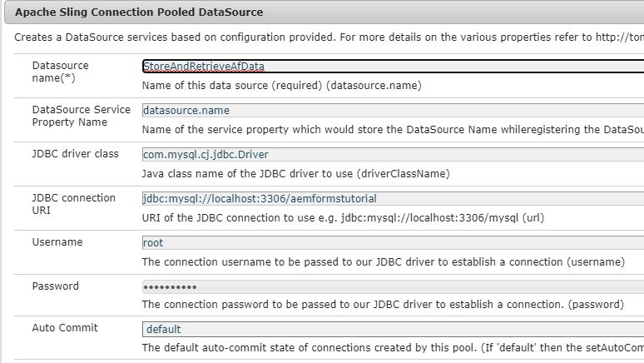Image resolution: width=644 pixels, height=363 pixels.
Task: Focus the DataSource Service Property Name field
Action: [391, 110]
